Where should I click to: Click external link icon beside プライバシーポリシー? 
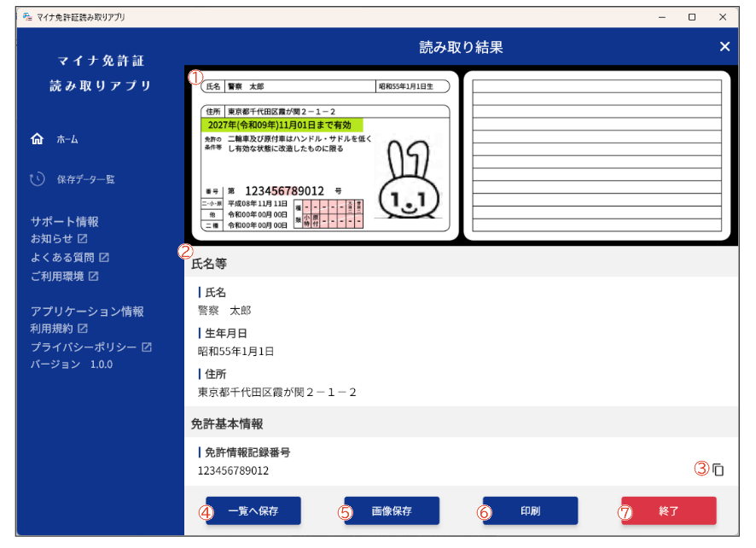(147, 347)
